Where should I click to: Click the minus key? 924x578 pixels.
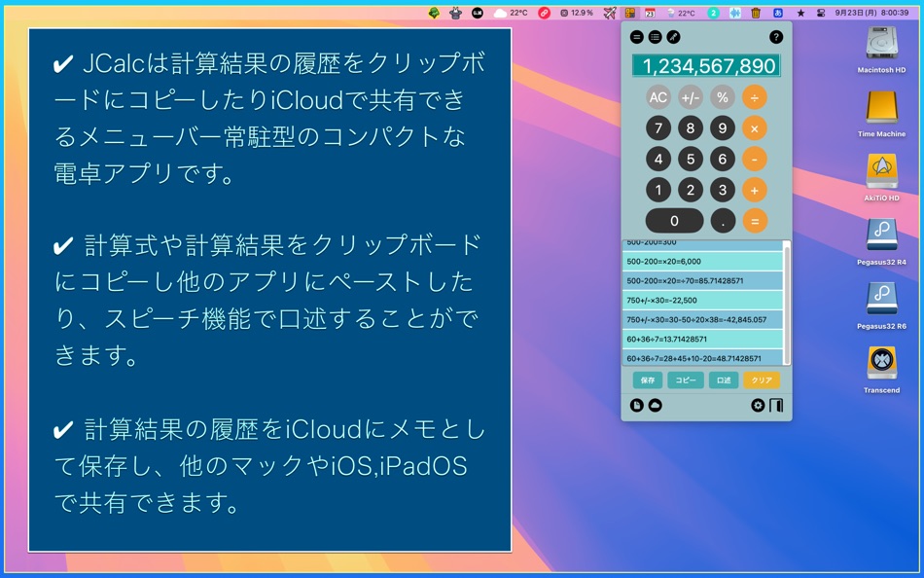pos(755,159)
